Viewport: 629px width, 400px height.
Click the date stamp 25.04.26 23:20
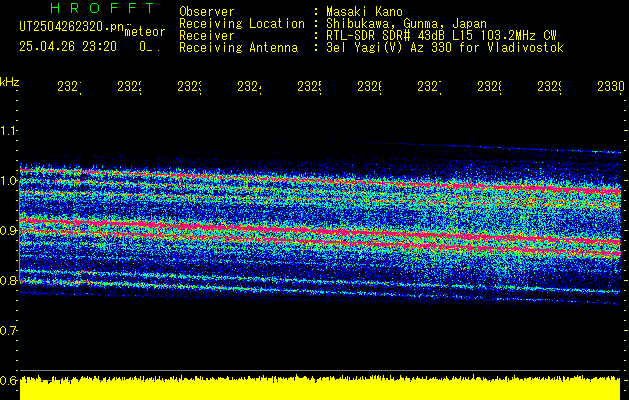coord(68,47)
